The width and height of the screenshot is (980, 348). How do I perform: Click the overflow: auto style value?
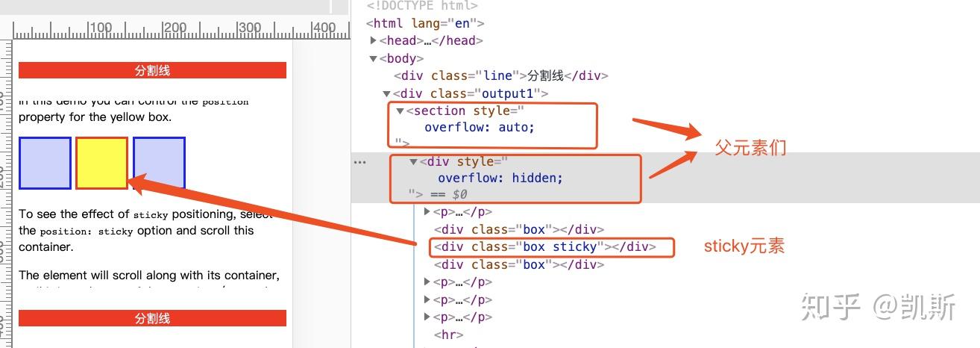coord(480,127)
